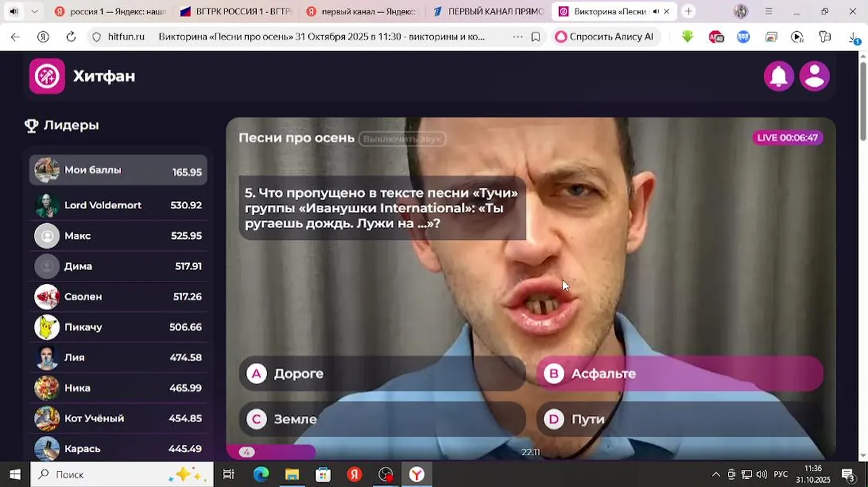868x487 pixels.
Task: Close the Викторина tab
Action: point(667,11)
